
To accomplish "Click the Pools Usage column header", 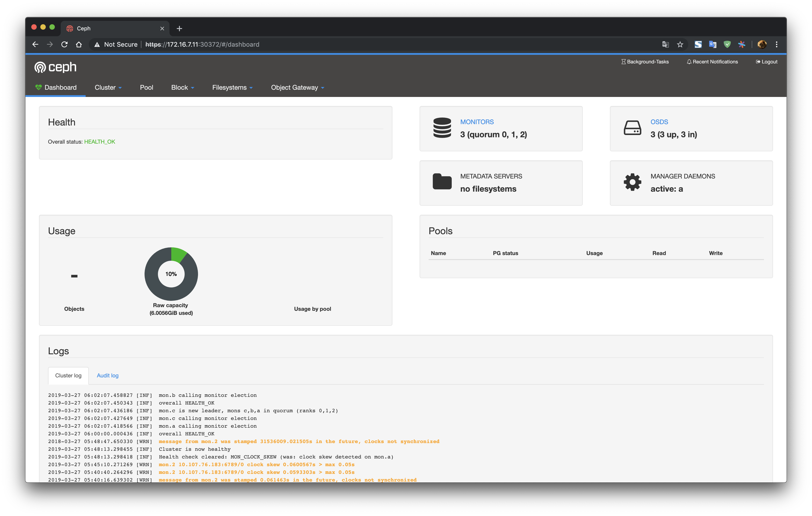I will (x=594, y=253).
